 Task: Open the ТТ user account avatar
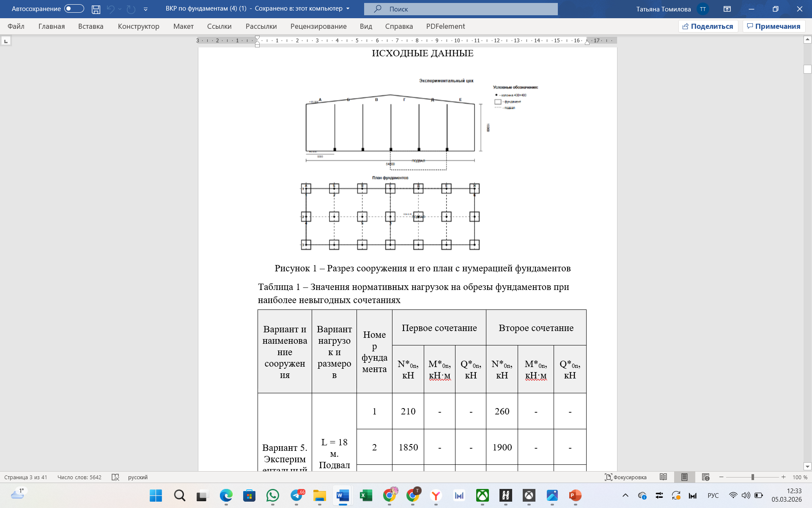tap(703, 9)
